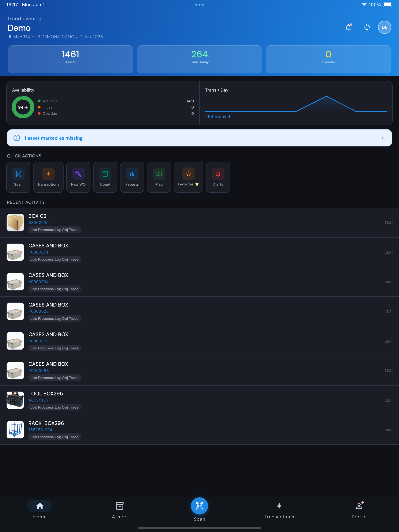The image size is (399, 532).
Task: Tap the sync refresh icon
Action: 367,27
